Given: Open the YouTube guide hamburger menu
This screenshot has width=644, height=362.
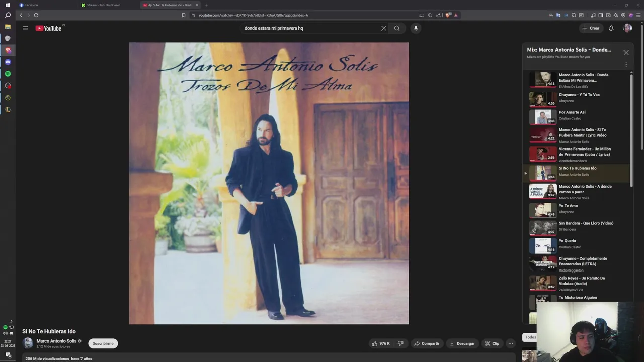Looking at the screenshot, I should [x=25, y=28].
